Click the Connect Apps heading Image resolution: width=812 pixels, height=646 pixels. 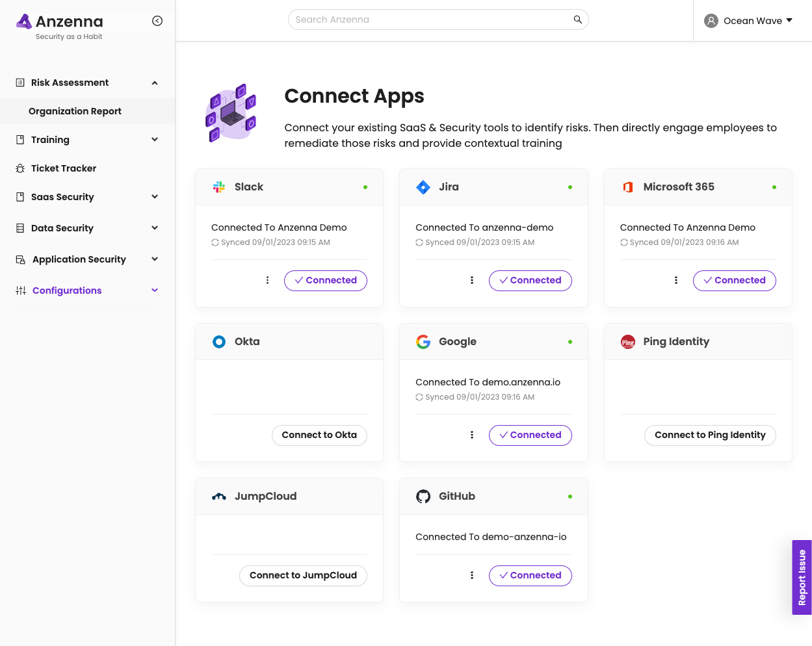(354, 96)
